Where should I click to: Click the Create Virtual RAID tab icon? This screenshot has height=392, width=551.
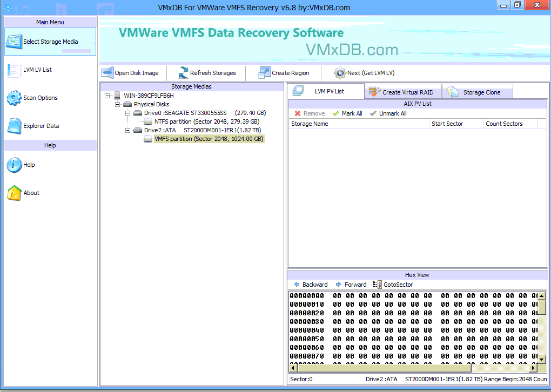374,92
